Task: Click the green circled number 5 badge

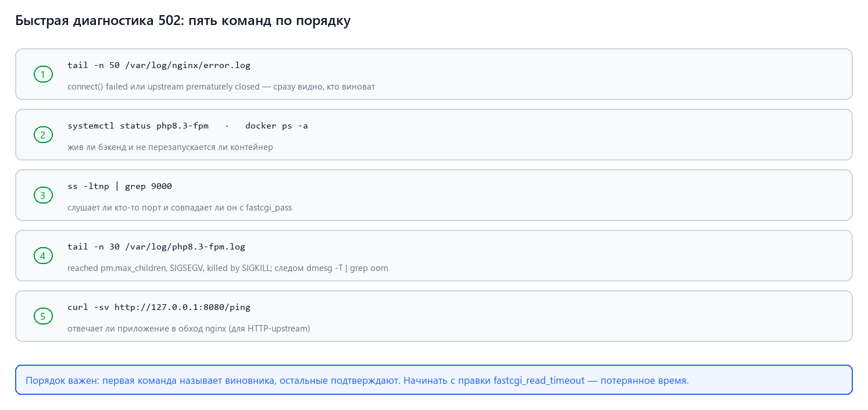Action: [43, 316]
